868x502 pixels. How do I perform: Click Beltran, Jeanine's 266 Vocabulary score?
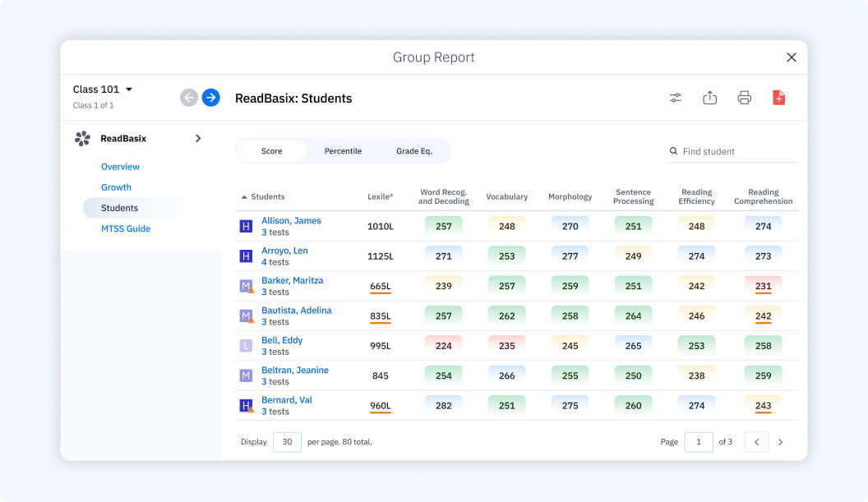click(x=506, y=375)
